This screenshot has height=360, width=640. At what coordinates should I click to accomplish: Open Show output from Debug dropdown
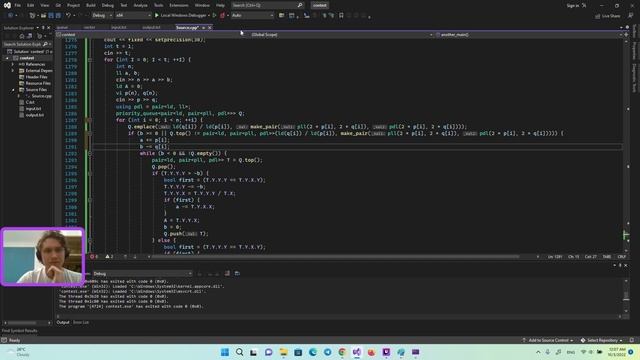(x=142, y=273)
